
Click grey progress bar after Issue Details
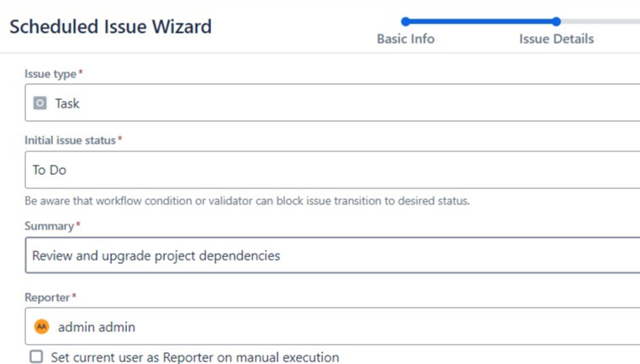click(601, 22)
